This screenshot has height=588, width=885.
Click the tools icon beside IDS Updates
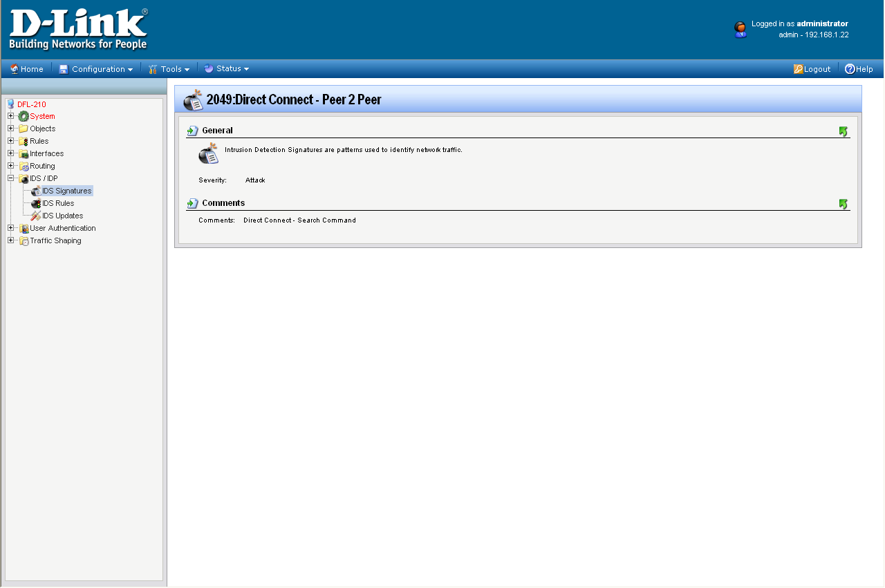(x=36, y=216)
